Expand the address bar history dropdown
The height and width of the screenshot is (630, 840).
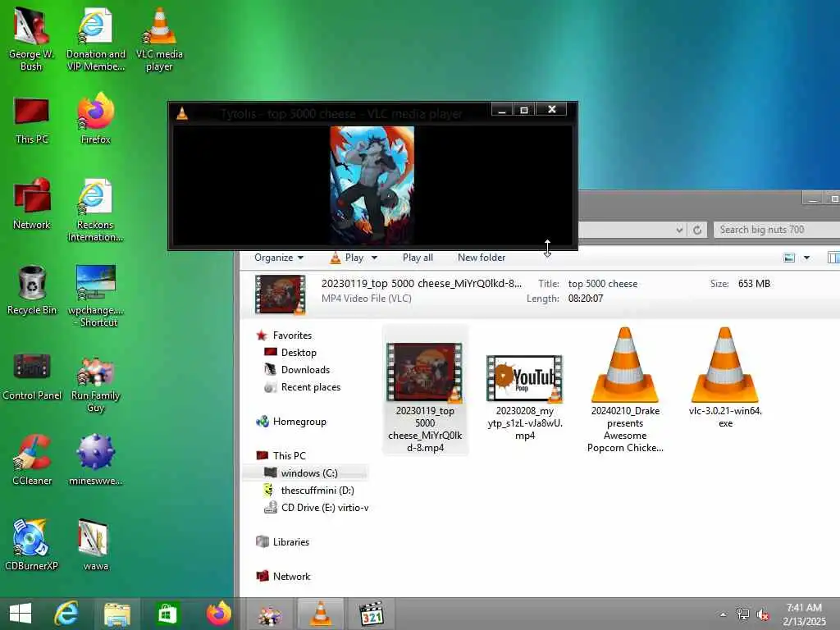tap(679, 230)
